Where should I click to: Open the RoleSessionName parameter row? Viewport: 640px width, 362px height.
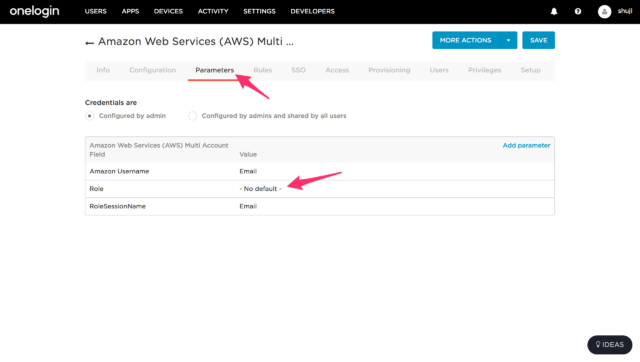[x=320, y=207]
